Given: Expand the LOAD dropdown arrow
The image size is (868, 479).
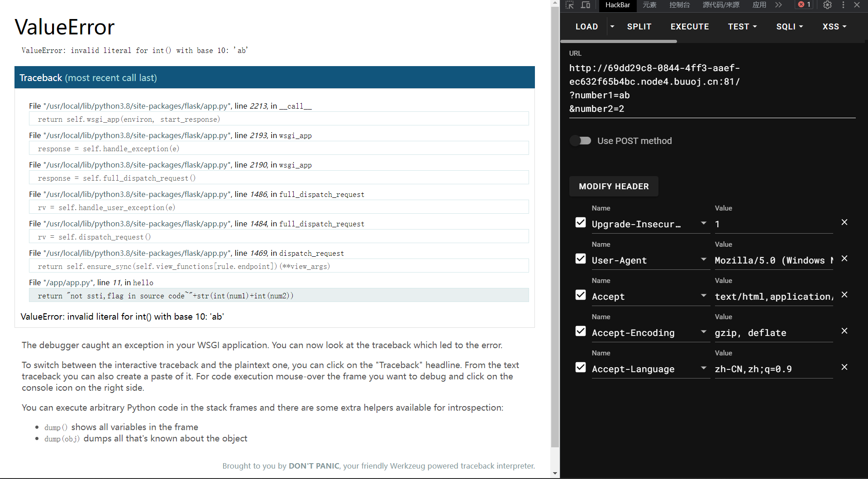Looking at the screenshot, I should pos(612,27).
